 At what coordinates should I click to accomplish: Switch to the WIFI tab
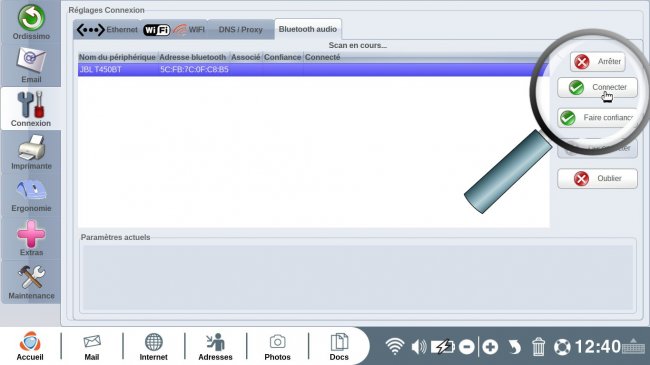point(174,29)
